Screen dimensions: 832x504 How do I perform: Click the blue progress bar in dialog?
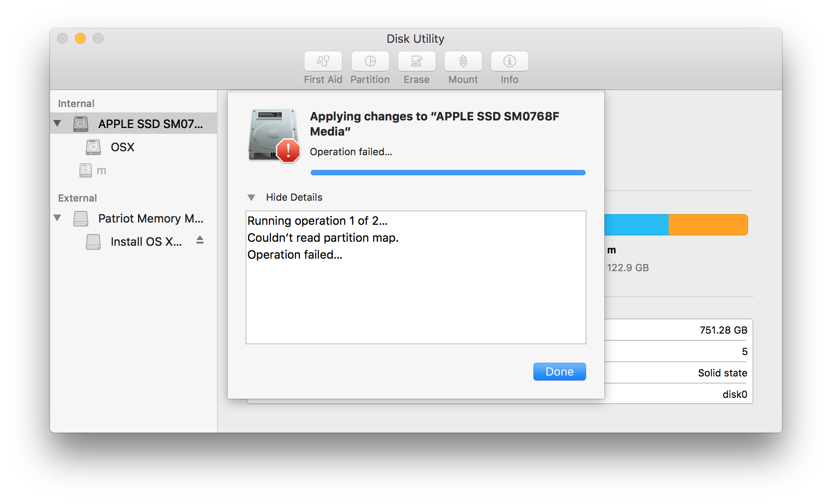pos(448,173)
